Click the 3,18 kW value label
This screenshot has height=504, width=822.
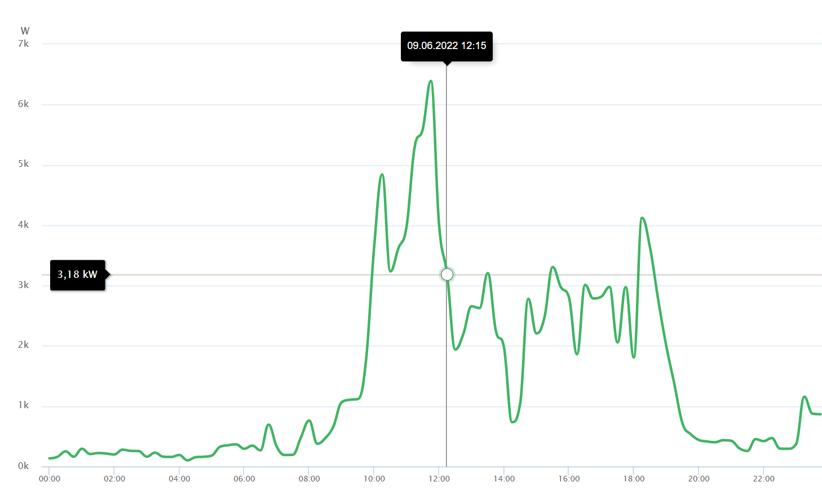78,275
